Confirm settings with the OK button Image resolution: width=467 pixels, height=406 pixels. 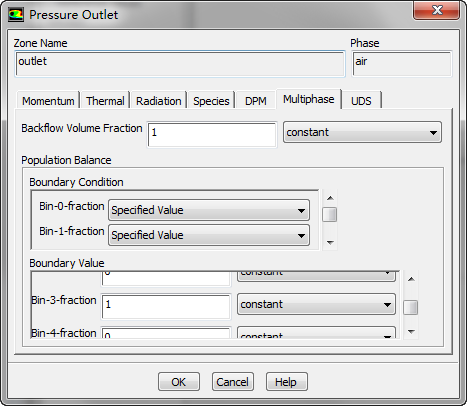pyautogui.click(x=179, y=382)
